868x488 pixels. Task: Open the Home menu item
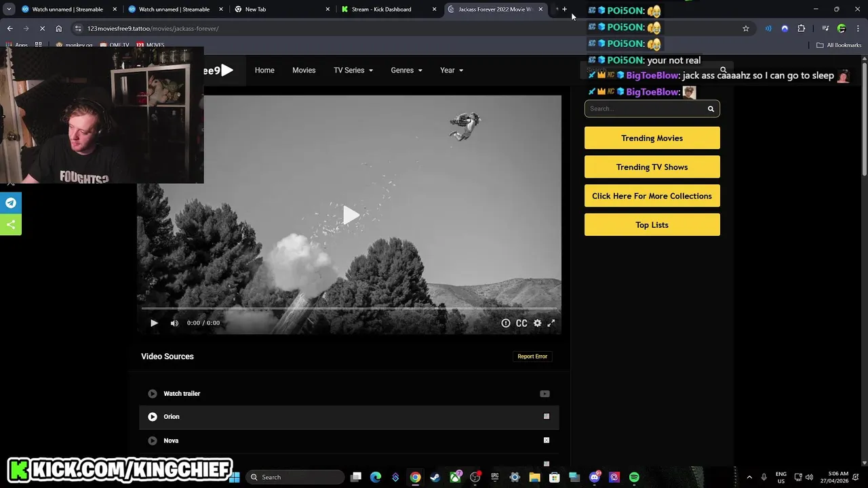point(264,70)
